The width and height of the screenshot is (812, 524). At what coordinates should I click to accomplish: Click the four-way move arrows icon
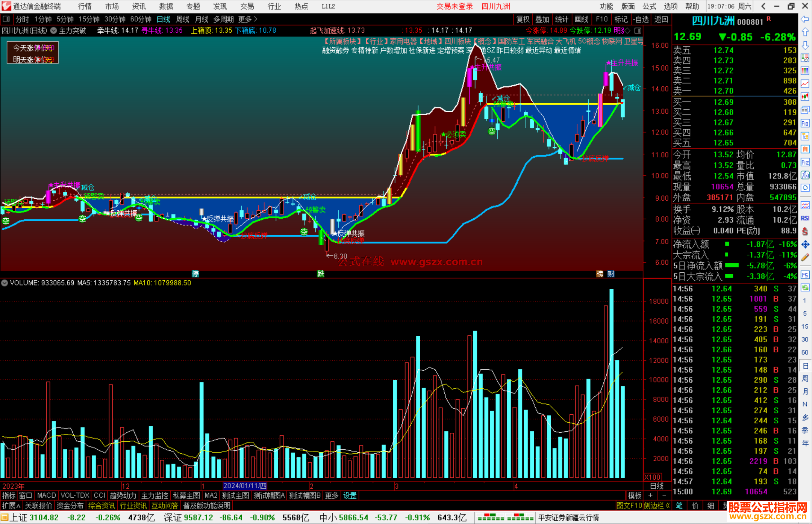805,245
